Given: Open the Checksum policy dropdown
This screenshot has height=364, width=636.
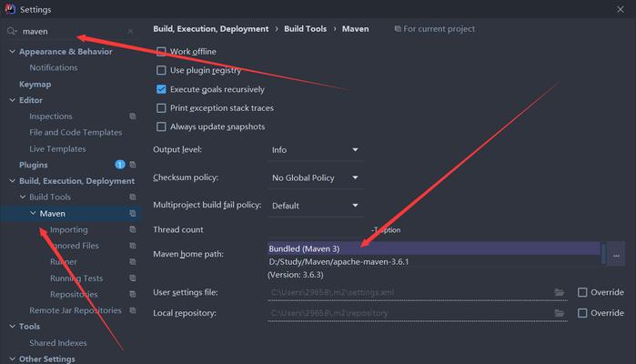Looking at the screenshot, I should click(x=315, y=177).
